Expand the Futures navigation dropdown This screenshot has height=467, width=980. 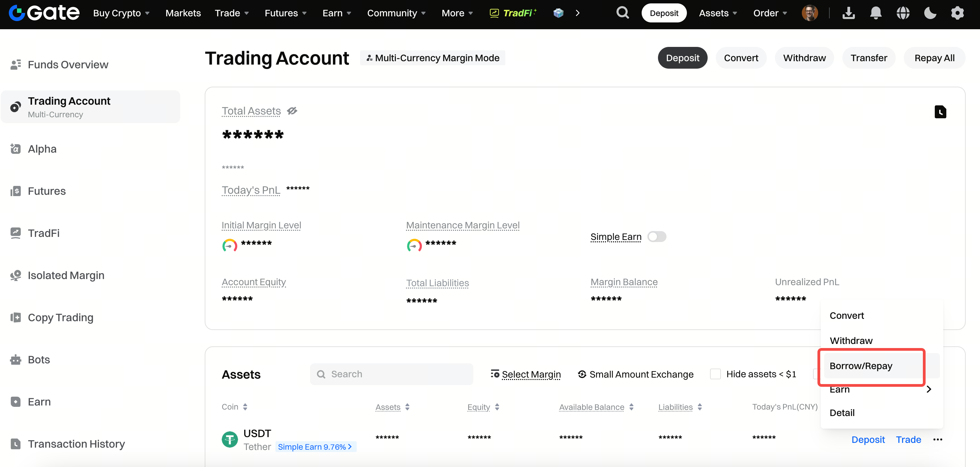285,13
